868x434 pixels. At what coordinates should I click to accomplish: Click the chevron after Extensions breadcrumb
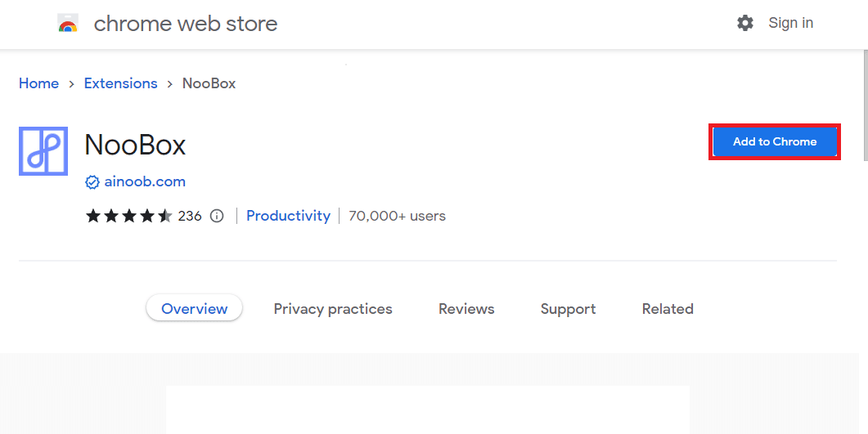pos(170,84)
